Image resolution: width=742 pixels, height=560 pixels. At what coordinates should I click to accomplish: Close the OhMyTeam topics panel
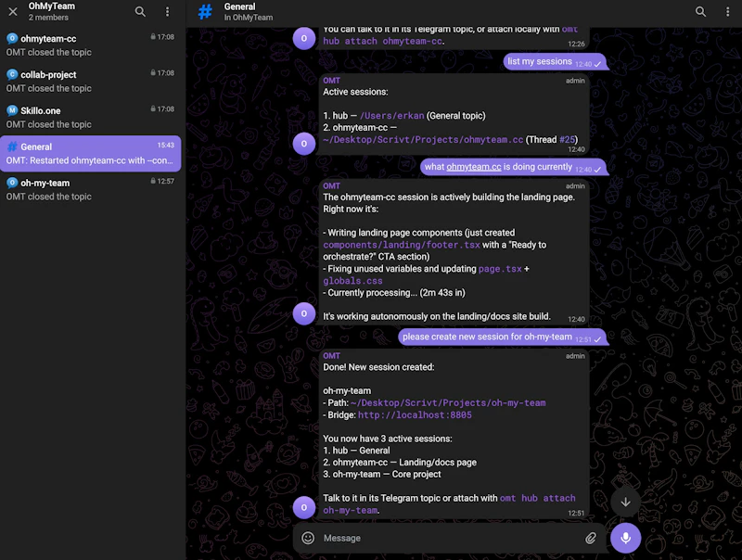coord(13,11)
